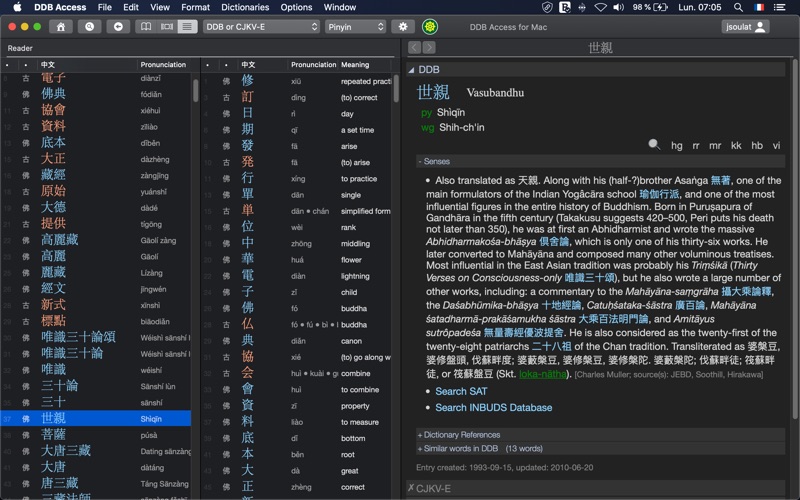Open the Window menu
The image size is (800, 500).
pyautogui.click(x=340, y=7)
